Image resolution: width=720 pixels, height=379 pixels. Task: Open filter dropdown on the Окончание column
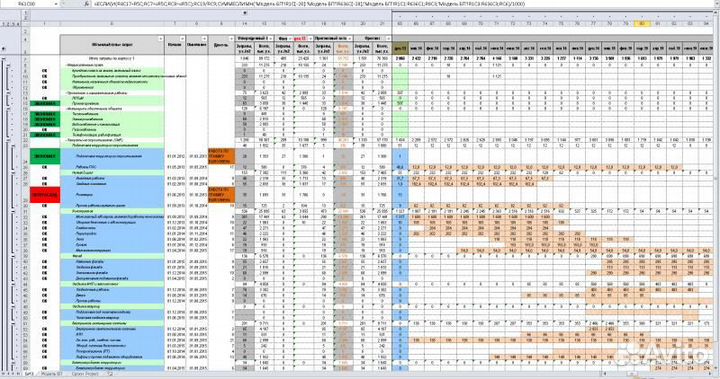[204, 39]
